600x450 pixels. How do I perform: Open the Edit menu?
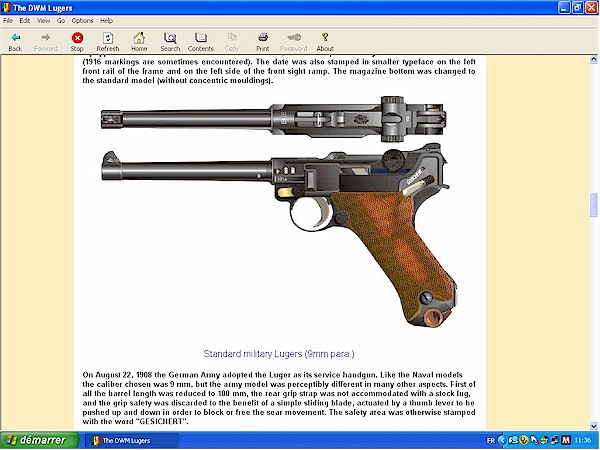(25, 21)
